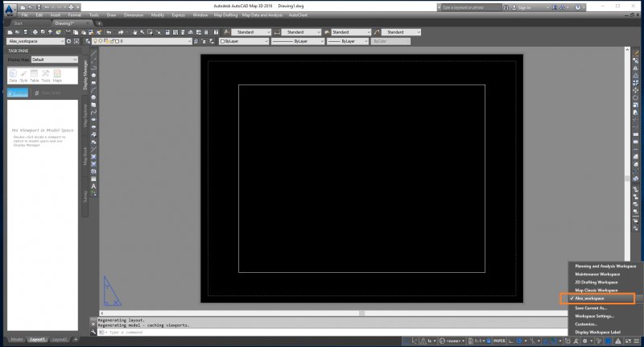Select the Line tool in Draw toolbar
This screenshot has height=347, width=644.
pos(93,53)
